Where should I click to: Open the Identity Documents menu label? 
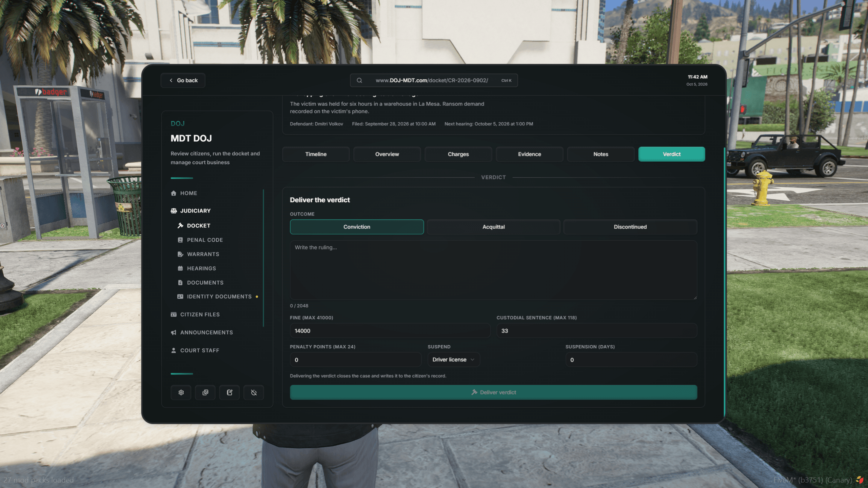coord(219,297)
